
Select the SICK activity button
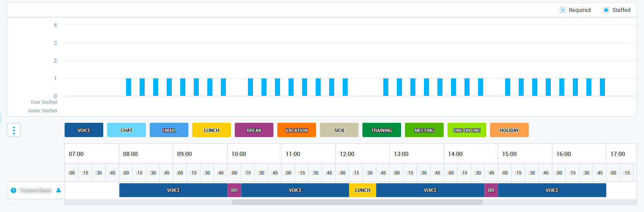pyautogui.click(x=339, y=130)
